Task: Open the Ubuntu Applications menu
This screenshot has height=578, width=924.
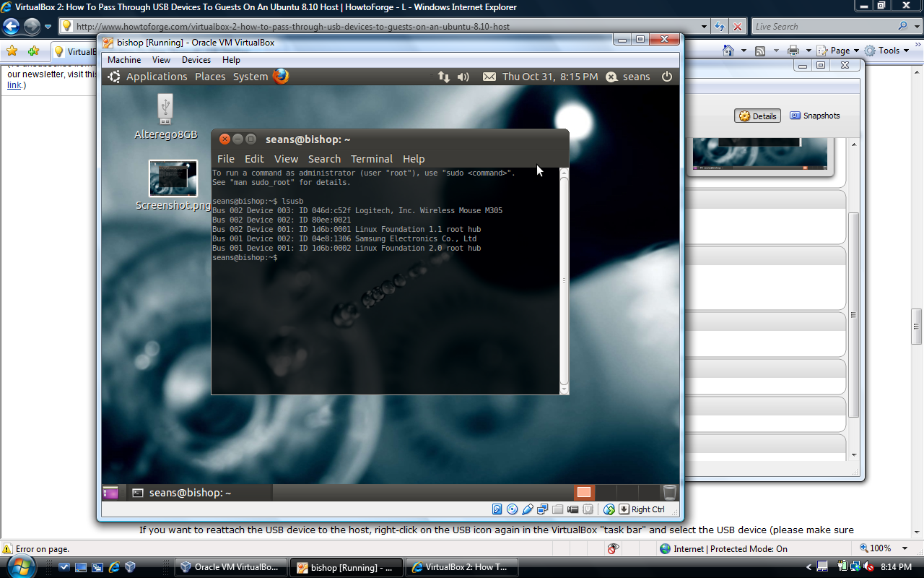Action: pyautogui.click(x=157, y=77)
